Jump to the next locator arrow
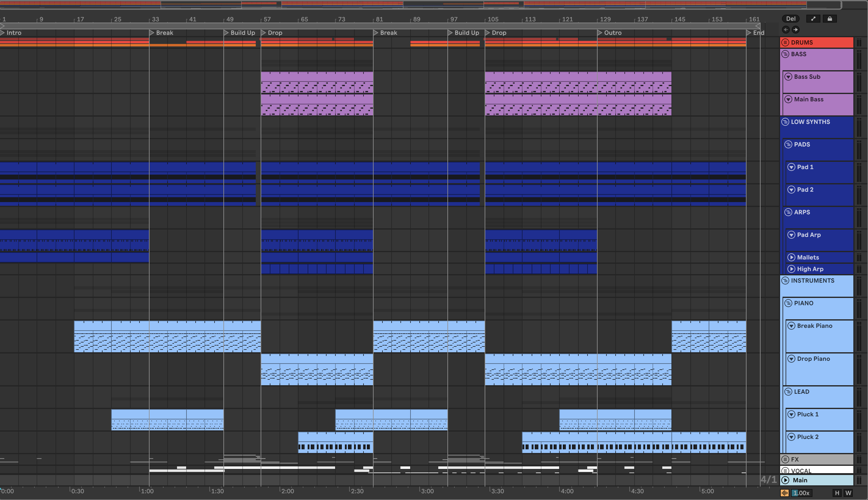This screenshot has height=500, width=868. [795, 30]
